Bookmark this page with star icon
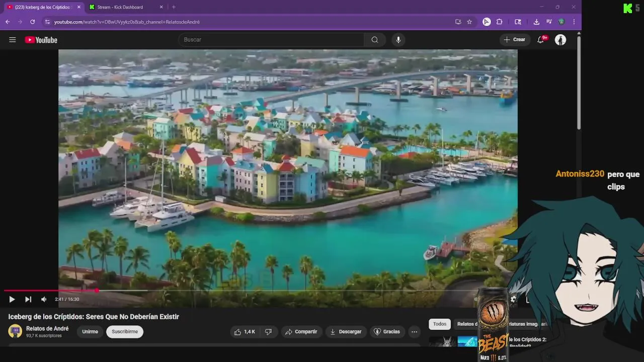 point(469,22)
